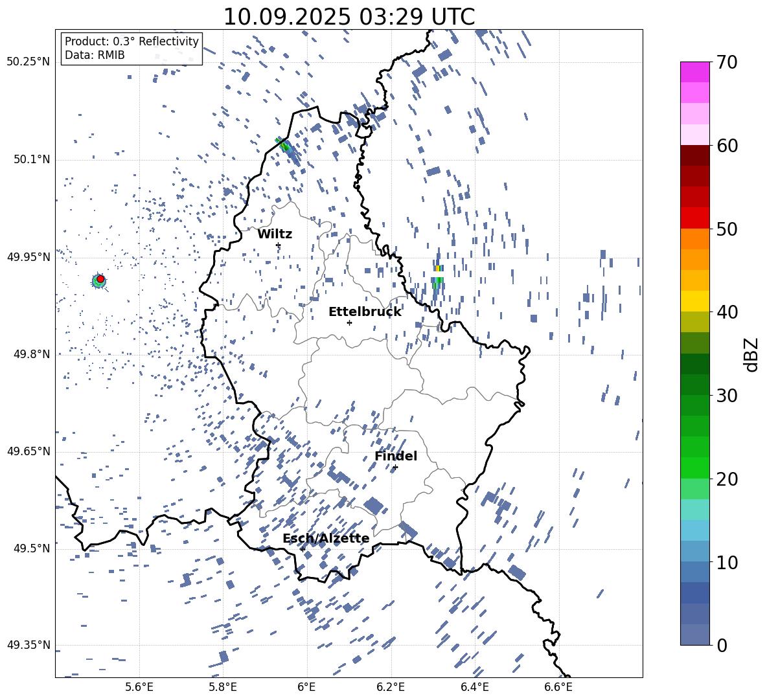Click the 50.25°N latitude label
Screen dimensions: 767x700
pos(29,62)
